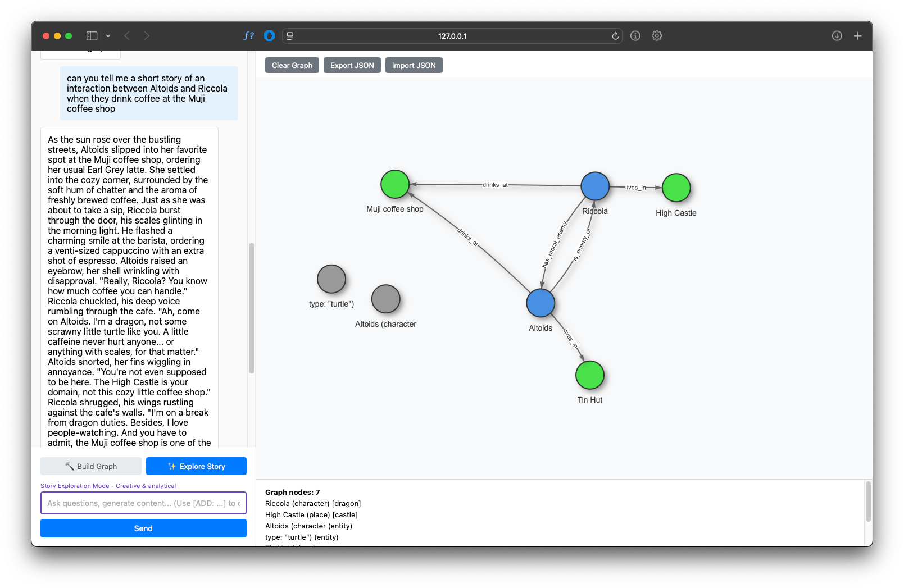Open the page info circle icon
904x588 pixels.
[x=635, y=36]
